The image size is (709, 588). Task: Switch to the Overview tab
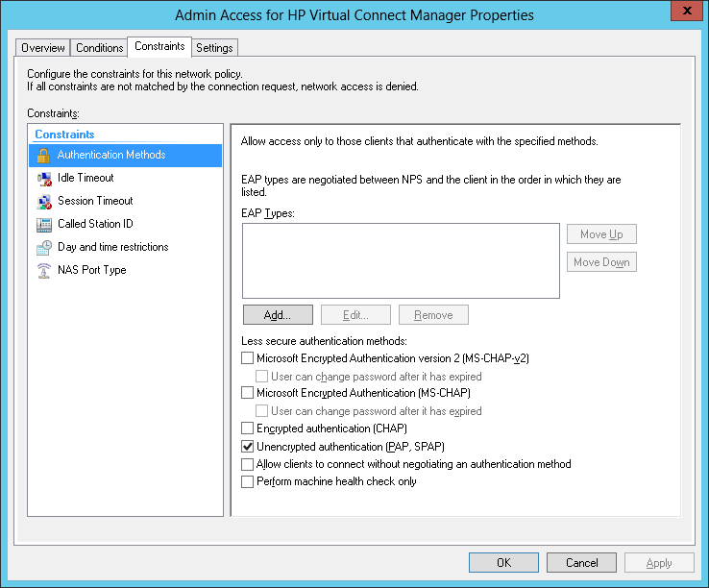(x=43, y=48)
